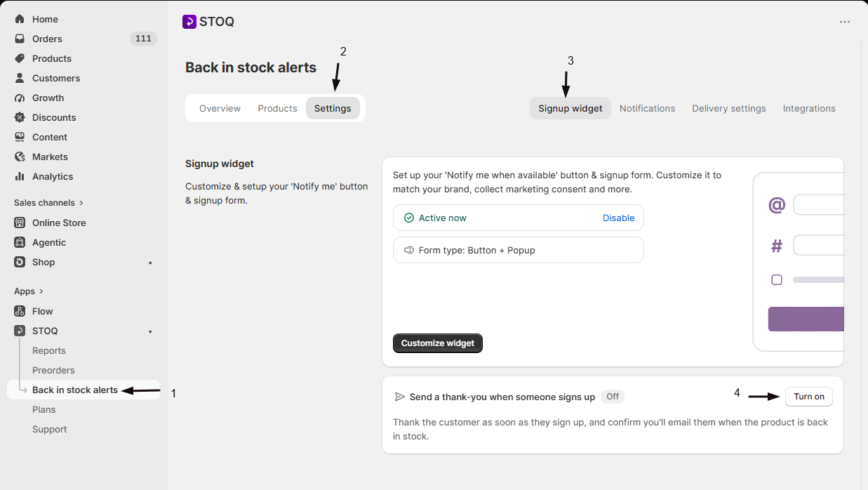This screenshot has width=868, height=490.
Task: Click the Active now status text
Action: click(x=443, y=218)
